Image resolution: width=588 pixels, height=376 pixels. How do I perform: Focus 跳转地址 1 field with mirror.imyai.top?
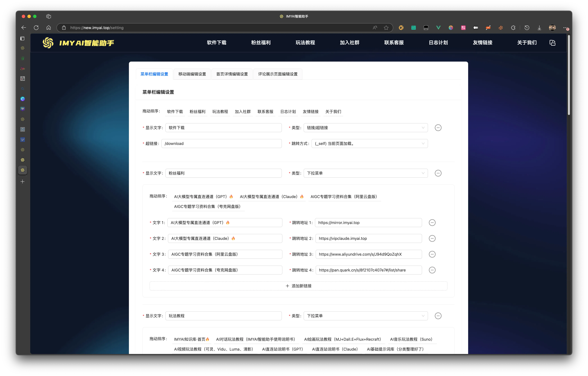coord(368,222)
